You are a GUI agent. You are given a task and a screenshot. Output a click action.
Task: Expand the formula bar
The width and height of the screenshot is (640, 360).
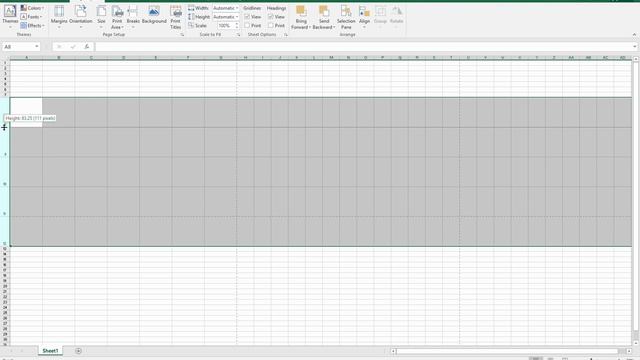coord(634,47)
